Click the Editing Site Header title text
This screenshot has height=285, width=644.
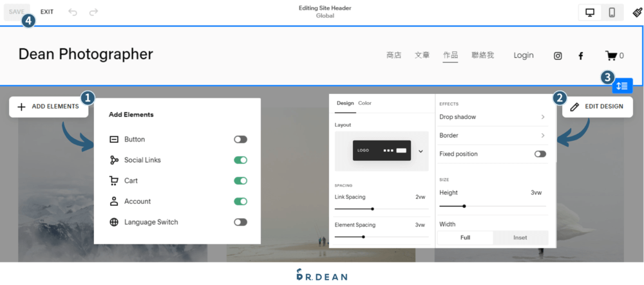coord(325,8)
